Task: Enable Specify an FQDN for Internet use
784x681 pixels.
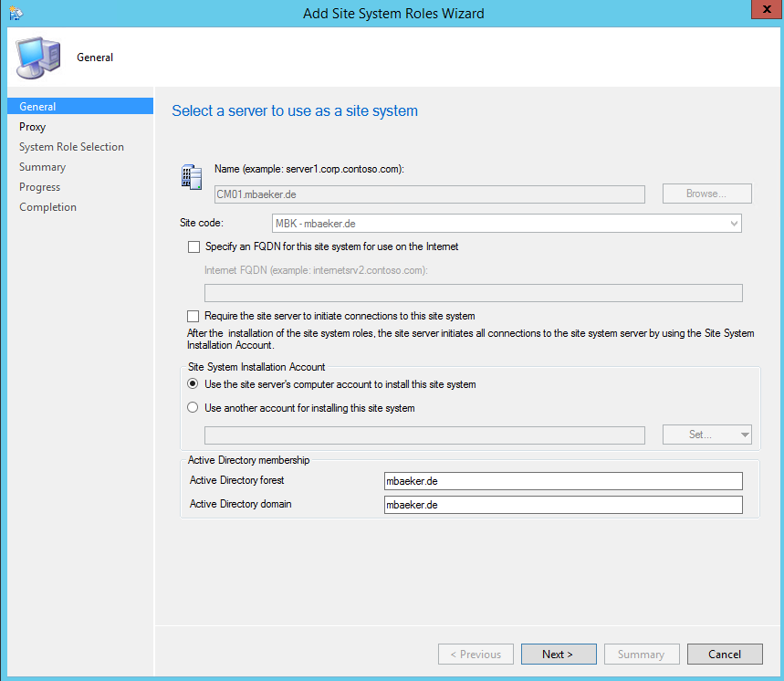Action: click(193, 247)
